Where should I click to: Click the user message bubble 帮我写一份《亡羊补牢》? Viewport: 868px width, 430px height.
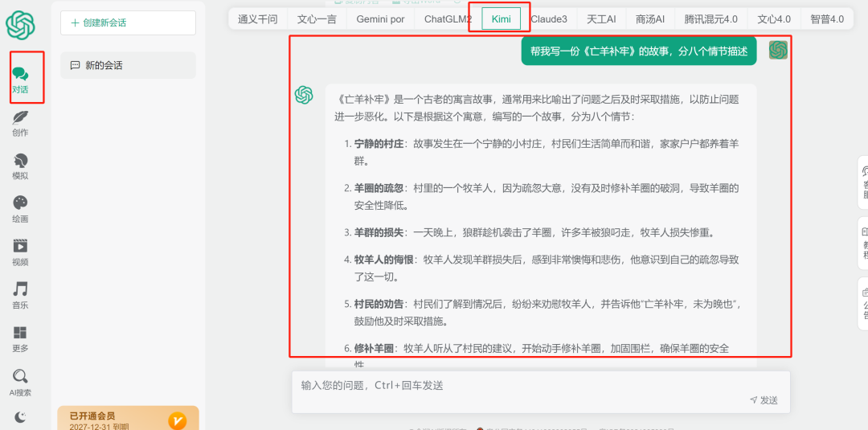pyautogui.click(x=639, y=51)
